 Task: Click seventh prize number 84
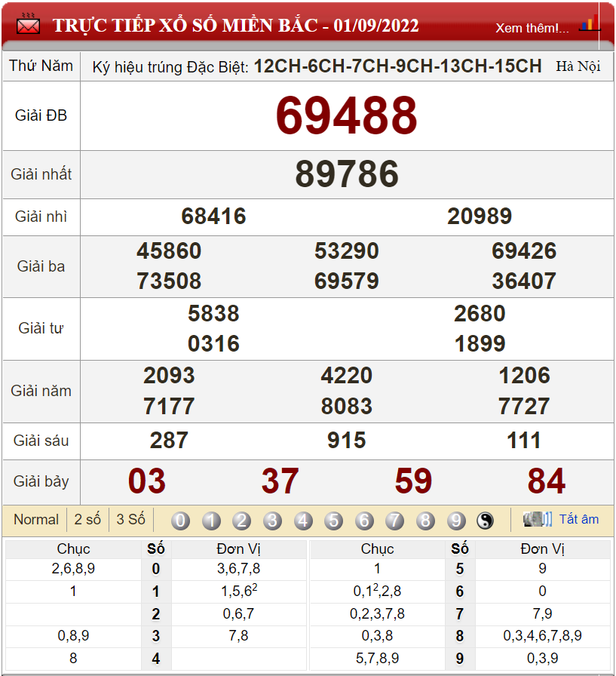547,481
